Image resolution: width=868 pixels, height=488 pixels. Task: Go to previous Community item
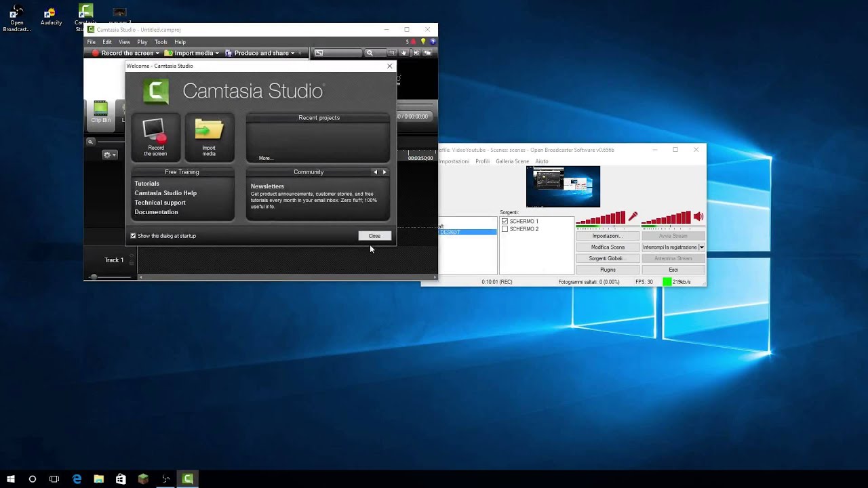tap(375, 172)
